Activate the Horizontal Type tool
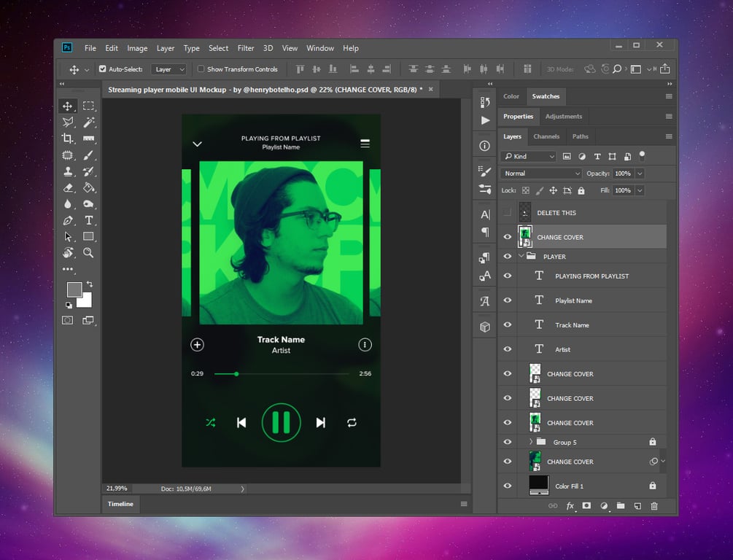The width and height of the screenshot is (733, 560). 88,220
